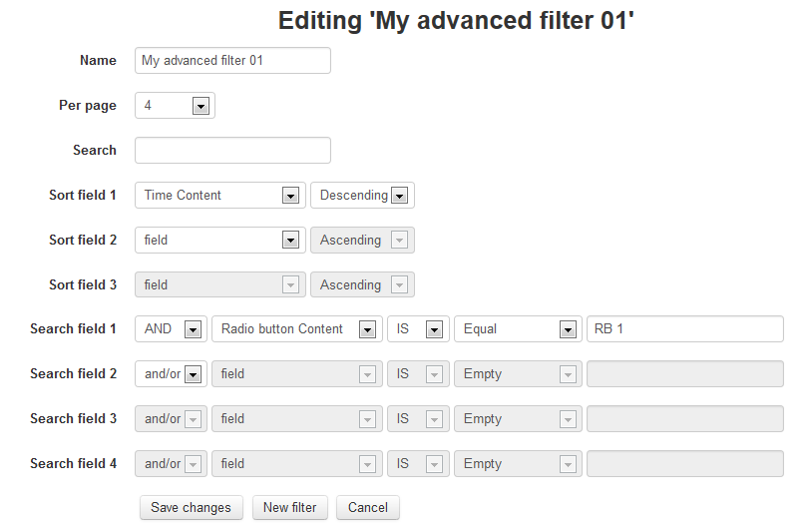Screen dimensions: 812x532
Task: Click the Name text field
Action: [231, 61]
